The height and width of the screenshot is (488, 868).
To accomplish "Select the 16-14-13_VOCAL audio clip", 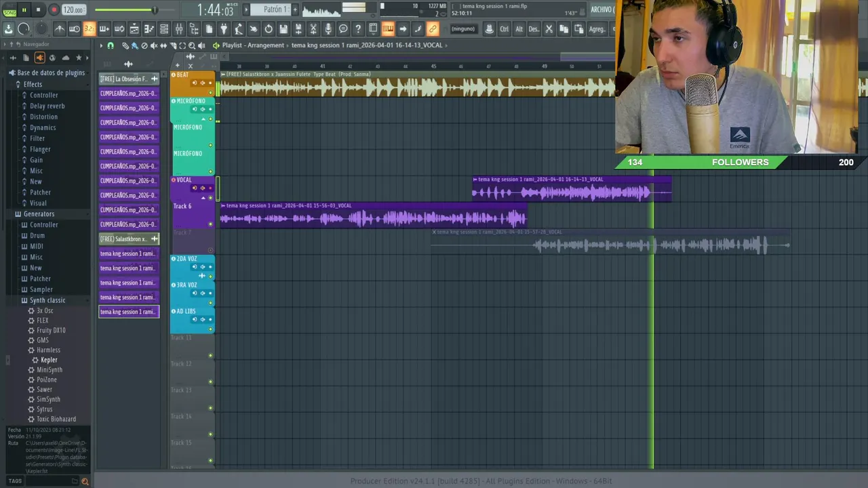I will coord(572,189).
